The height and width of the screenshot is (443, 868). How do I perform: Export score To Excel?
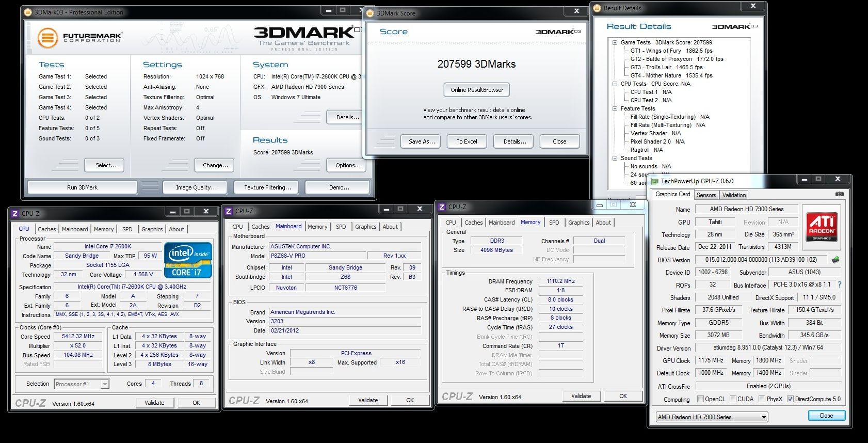pos(467,141)
